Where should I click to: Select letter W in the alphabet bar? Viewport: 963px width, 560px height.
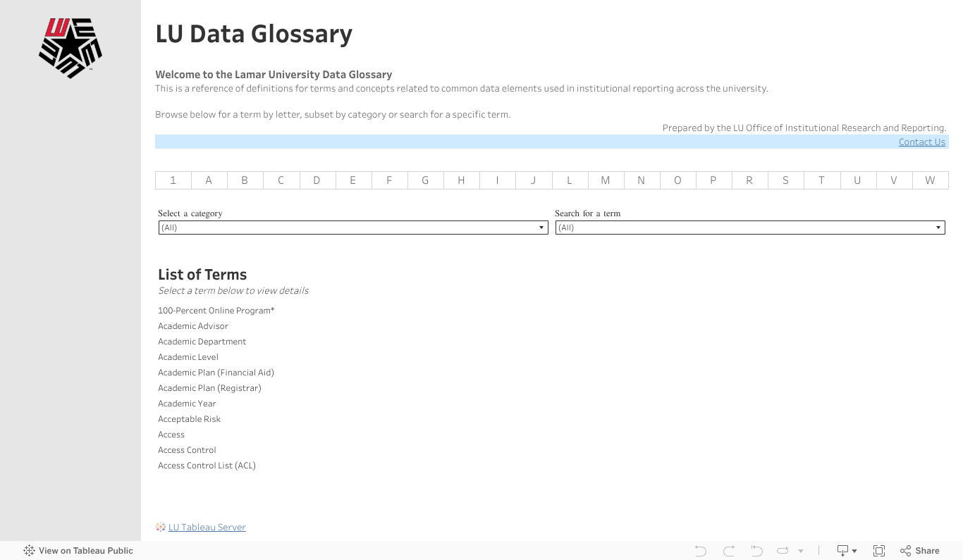(930, 180)
